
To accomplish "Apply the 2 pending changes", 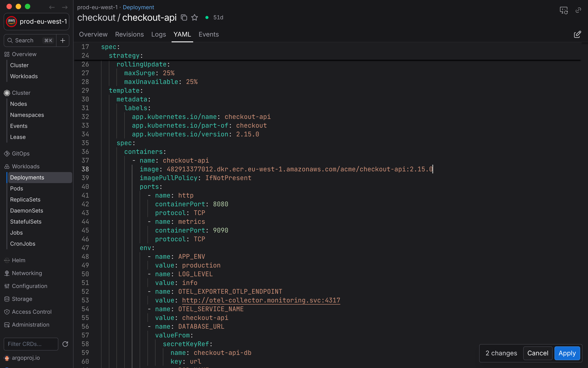I will [567, 353].
